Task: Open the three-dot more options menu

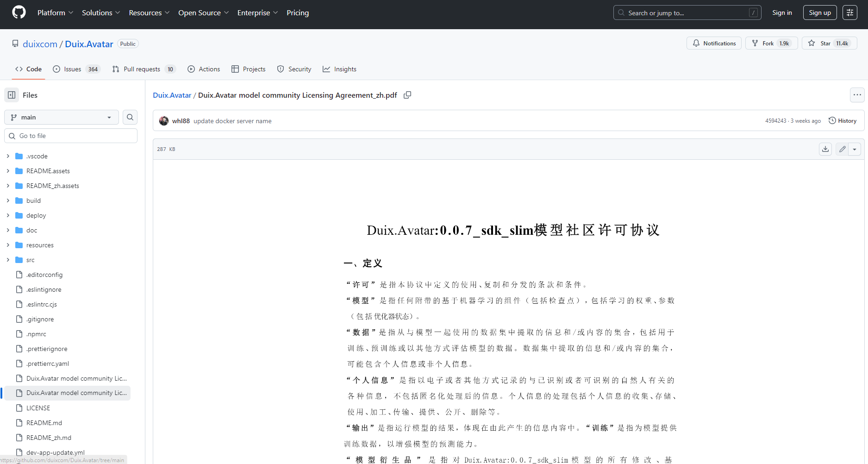Action: tap(857, 95)
